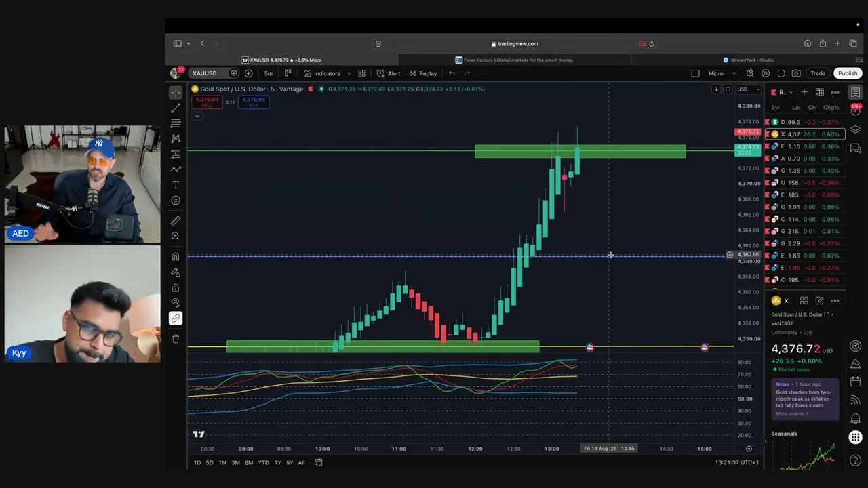Click the trash icon to remove drawings

point(176,339)
